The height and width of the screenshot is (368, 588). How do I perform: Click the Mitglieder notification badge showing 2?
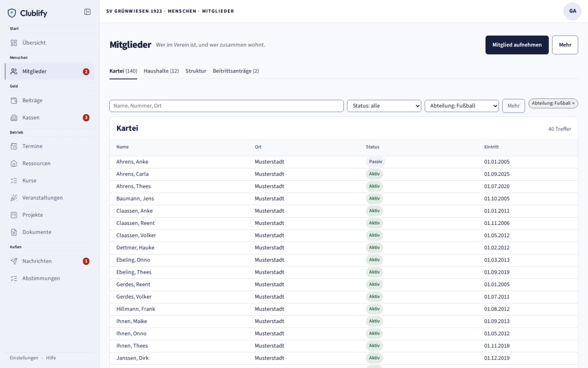[86, 72]
